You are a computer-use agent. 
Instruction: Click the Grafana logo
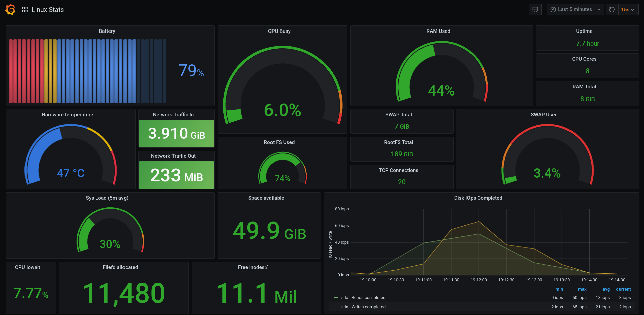10,9
